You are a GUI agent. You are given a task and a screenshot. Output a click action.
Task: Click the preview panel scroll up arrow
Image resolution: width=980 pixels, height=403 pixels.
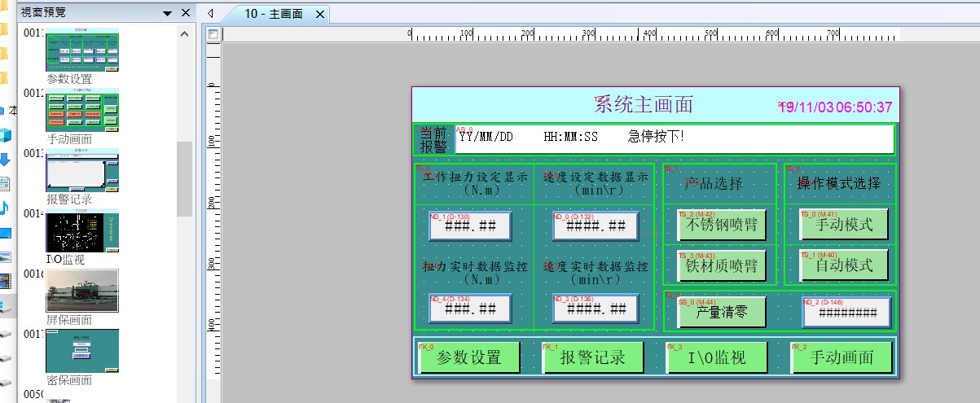(184, 34)
